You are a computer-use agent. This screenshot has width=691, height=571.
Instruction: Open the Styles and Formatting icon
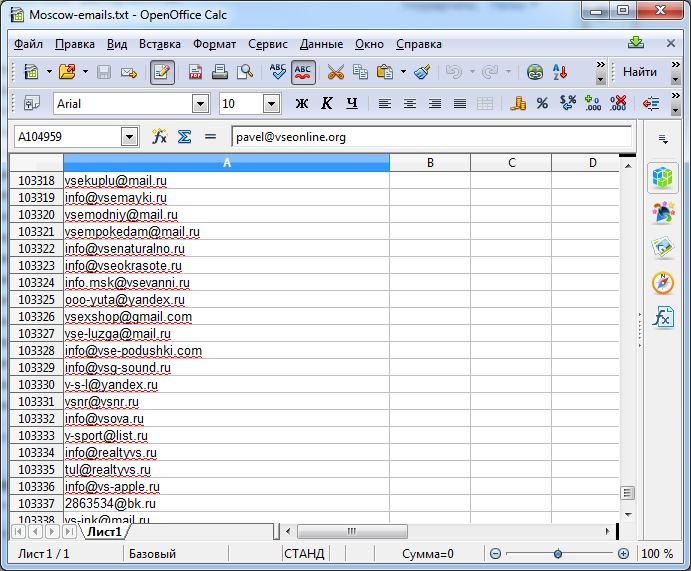pos(32,104)
